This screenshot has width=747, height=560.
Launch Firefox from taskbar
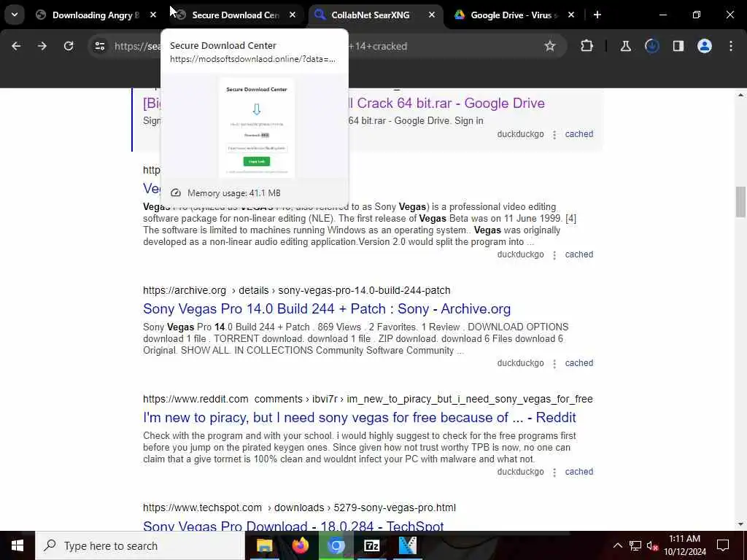point(300,545)
